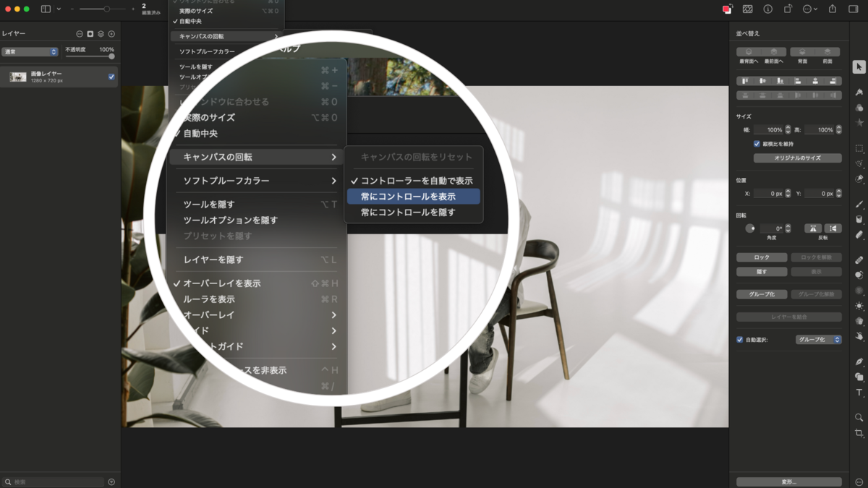Choose コントローラーを自動で表示 submenu item

413,181
